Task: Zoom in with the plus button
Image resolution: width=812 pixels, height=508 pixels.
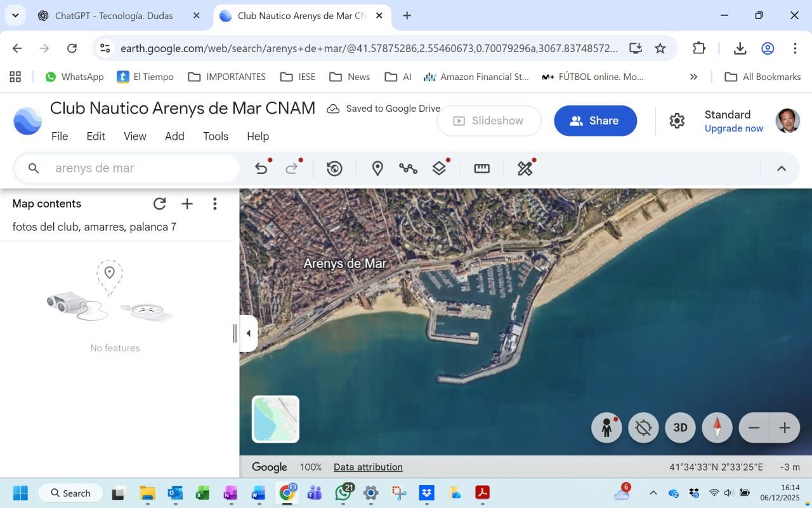Action: tap(785, 428)
